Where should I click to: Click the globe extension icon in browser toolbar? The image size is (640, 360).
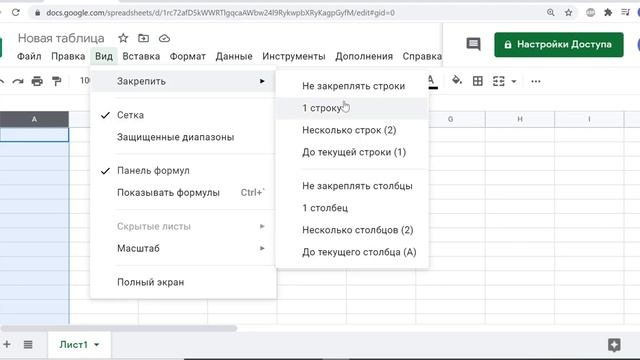tap(590, 13)
